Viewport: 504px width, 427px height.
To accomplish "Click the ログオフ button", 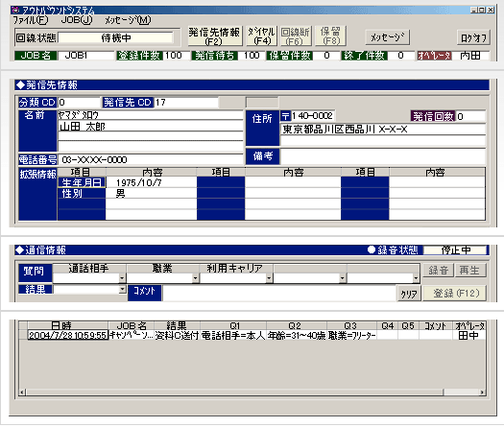I will click(473, 38).
